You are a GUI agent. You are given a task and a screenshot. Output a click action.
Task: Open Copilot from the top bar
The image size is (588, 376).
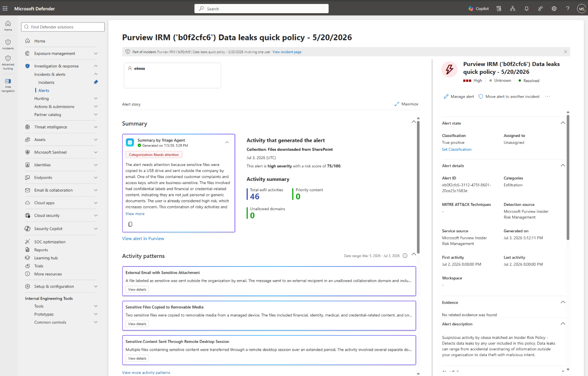pyautogui.click(x=479, y=9)
